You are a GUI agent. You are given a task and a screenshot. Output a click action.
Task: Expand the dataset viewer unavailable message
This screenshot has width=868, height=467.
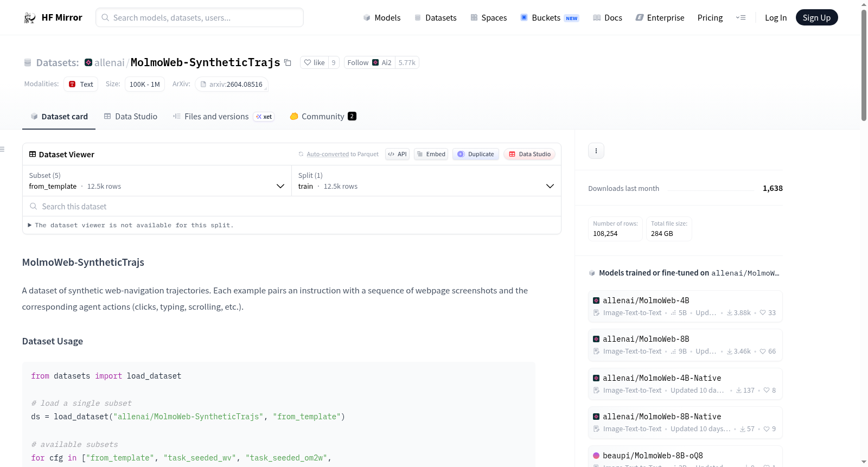pos(131,225)
